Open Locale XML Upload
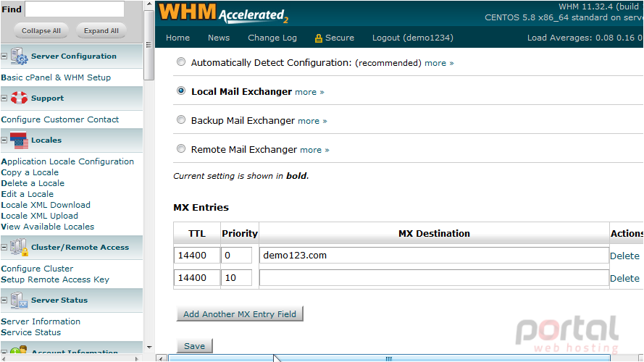 tap(39, 216)
